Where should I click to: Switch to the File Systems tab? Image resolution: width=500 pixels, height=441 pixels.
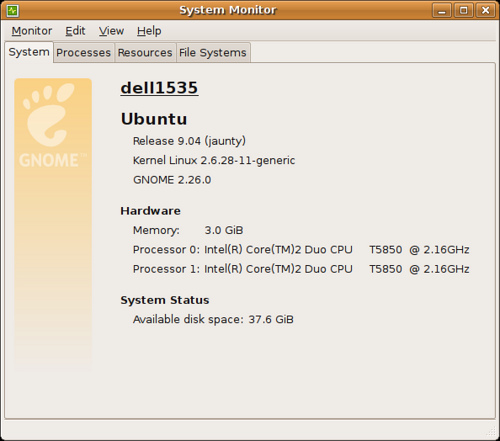pyautogui.click(x=213, y=53)
